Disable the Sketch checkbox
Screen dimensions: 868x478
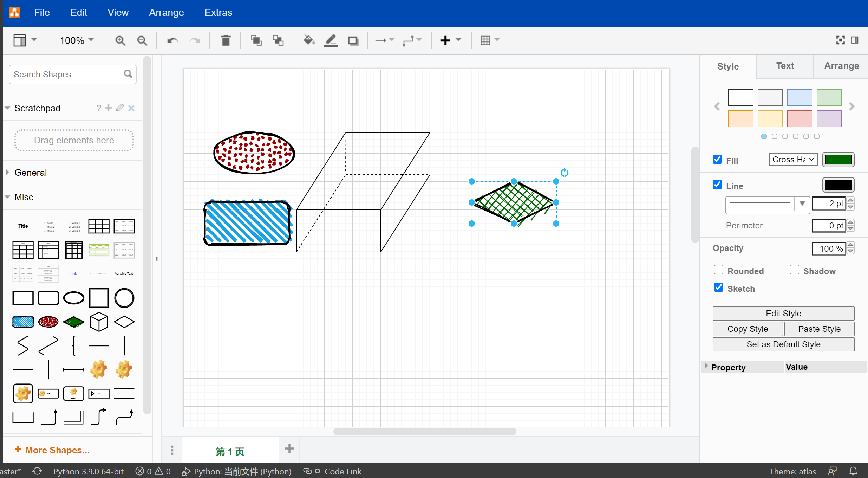tap(719, 288)
